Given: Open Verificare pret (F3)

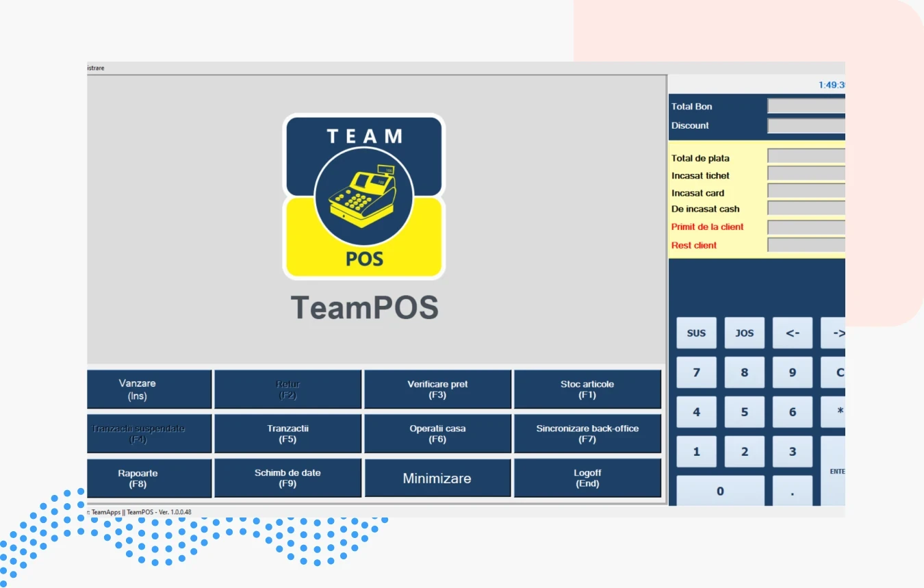Looking at the screenshot, I should coord(437,389).
